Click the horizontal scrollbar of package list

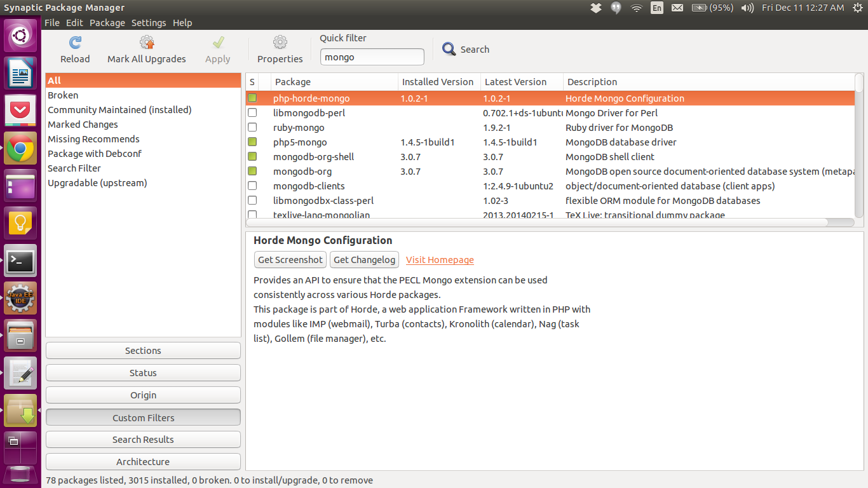[538, 222]
